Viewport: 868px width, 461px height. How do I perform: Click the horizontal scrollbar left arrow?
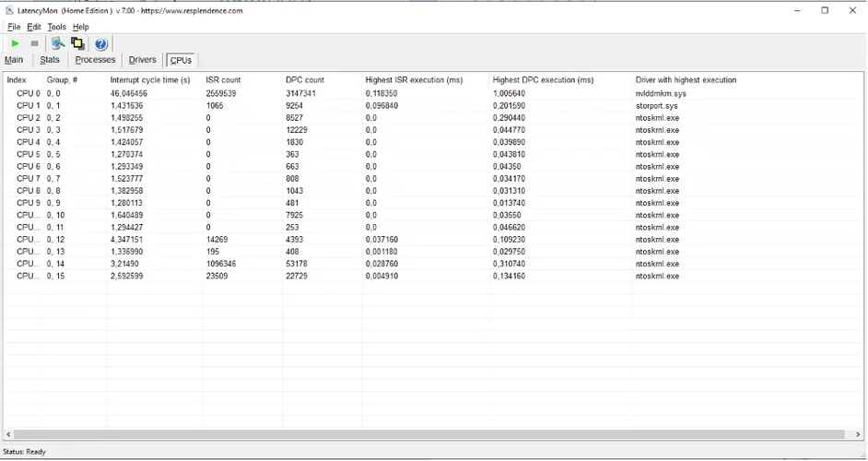coord(8,435)
